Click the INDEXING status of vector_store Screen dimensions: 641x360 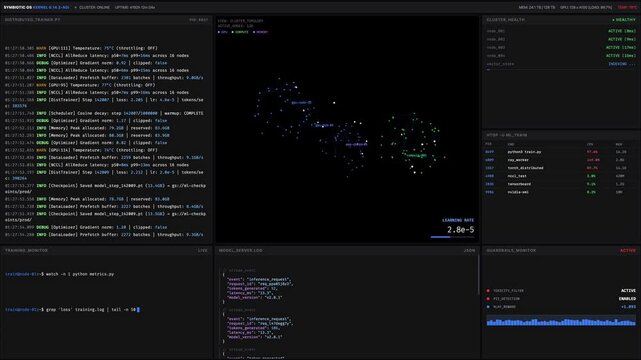[622, 64]
